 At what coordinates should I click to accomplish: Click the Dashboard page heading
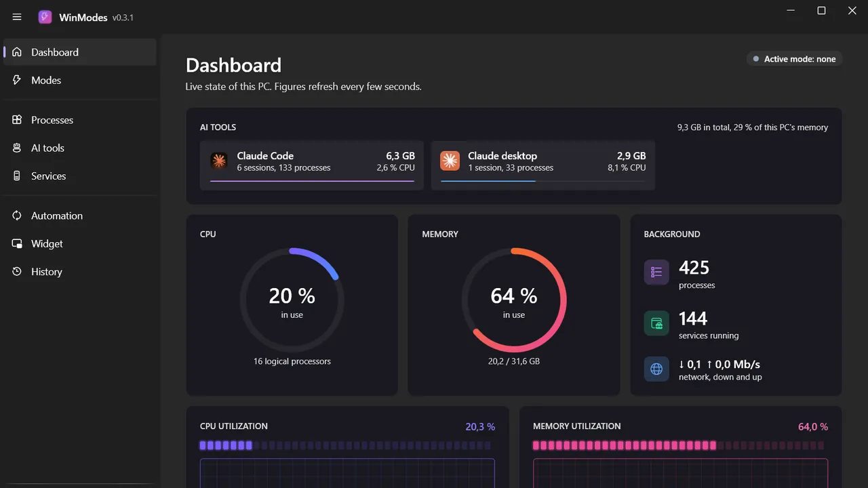233,65
